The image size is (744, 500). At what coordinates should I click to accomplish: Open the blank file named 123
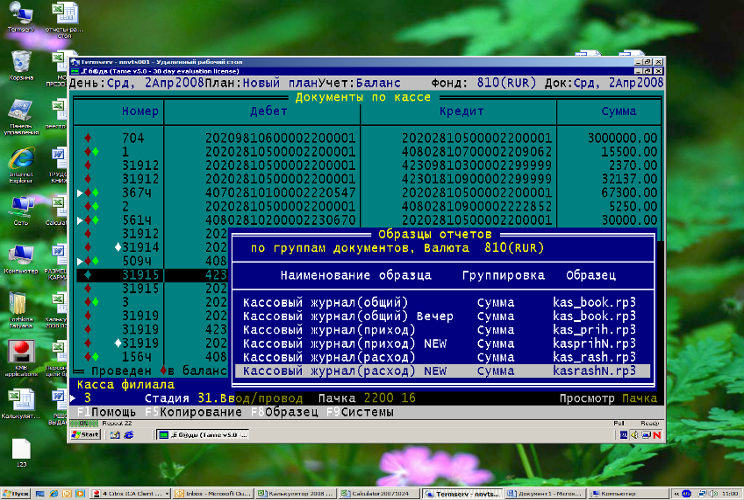point(20,448)
